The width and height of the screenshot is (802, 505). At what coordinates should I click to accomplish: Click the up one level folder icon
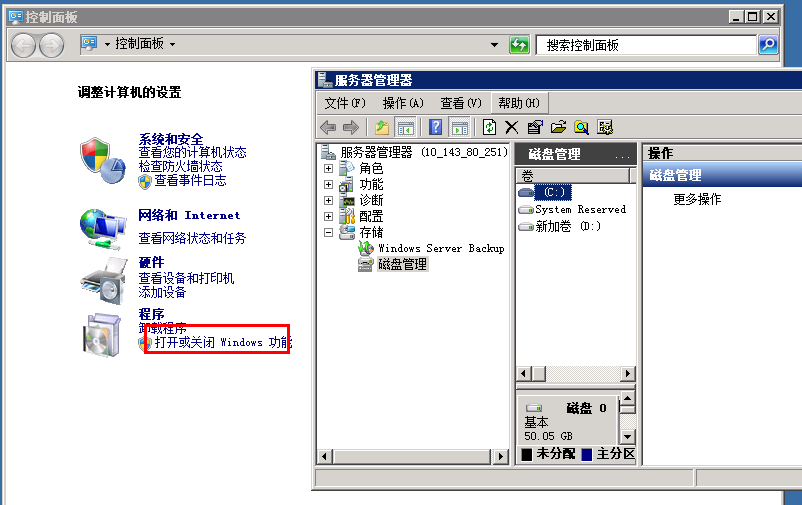pyautogui.click(x=382, y=127)
